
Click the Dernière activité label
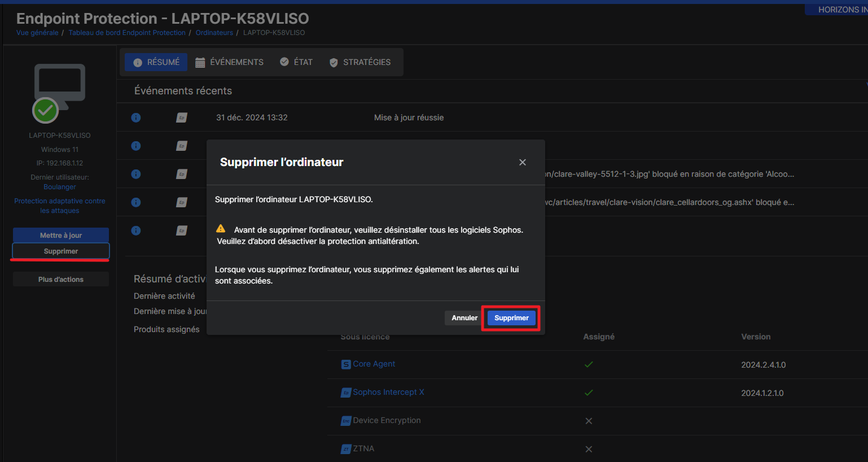(x=164, y=296)
